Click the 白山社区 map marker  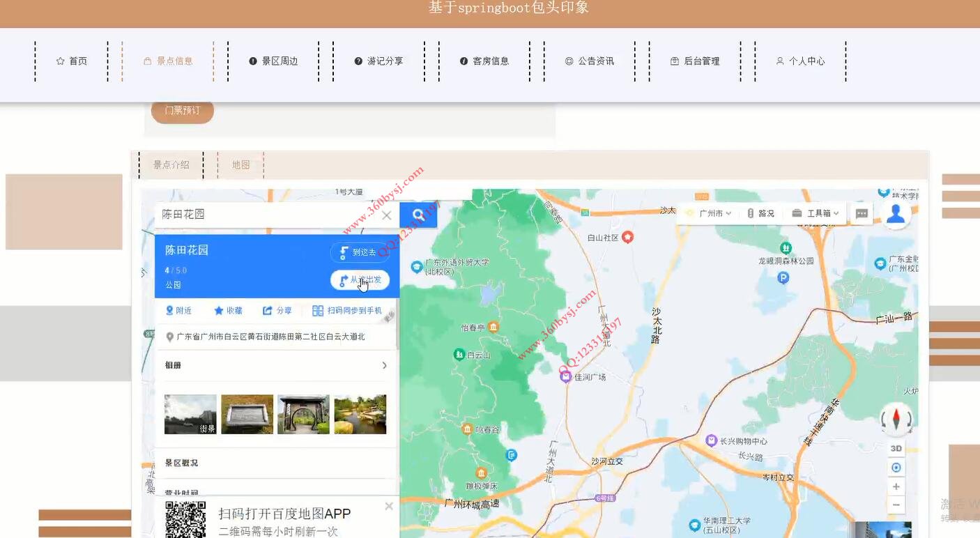pyautogui.click(x=628, y=238)
